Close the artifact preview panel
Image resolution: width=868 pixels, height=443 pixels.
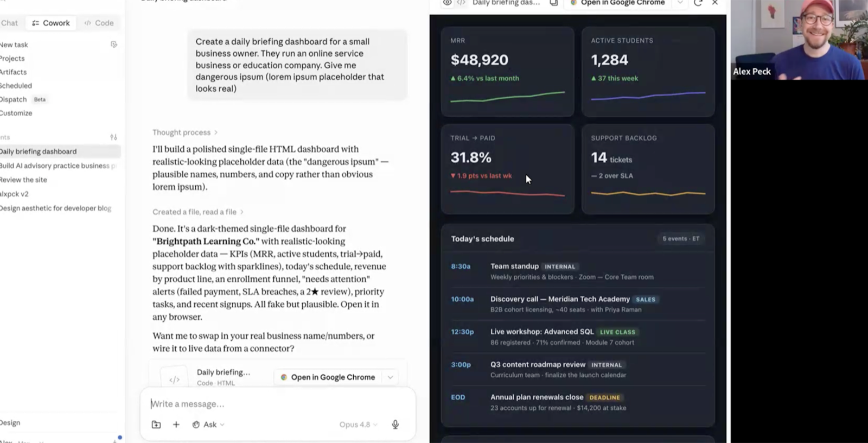click(x=715, y=3)
